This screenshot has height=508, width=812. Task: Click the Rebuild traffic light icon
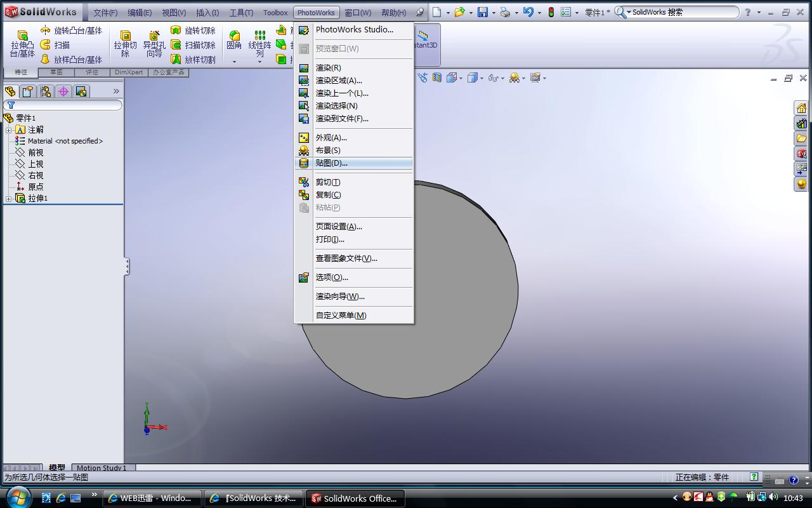click(551, 12)
